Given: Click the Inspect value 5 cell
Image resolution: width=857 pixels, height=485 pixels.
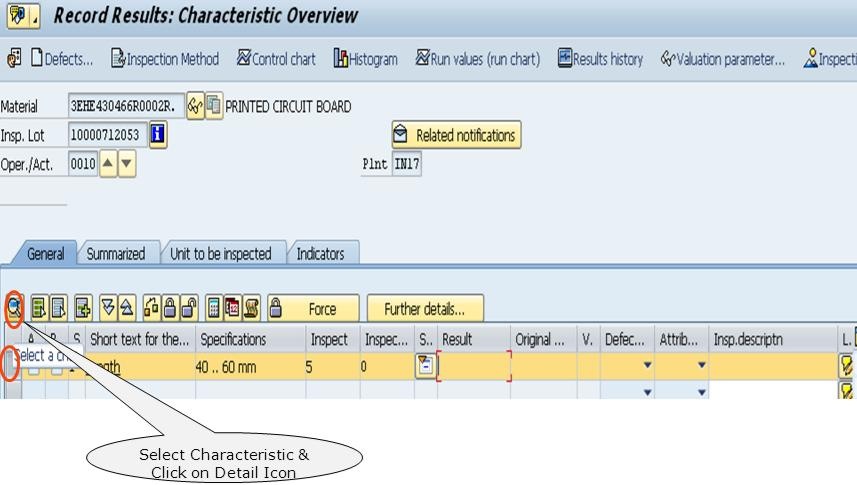Looking at the screenshot, I should pos(333,366).
